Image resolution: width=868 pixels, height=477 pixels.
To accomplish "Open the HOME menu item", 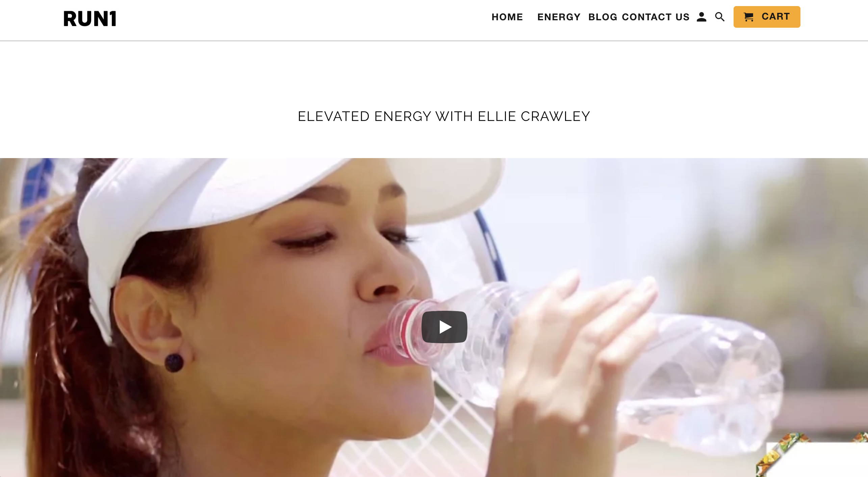I will pyautogui.click(x=507, y=17).
